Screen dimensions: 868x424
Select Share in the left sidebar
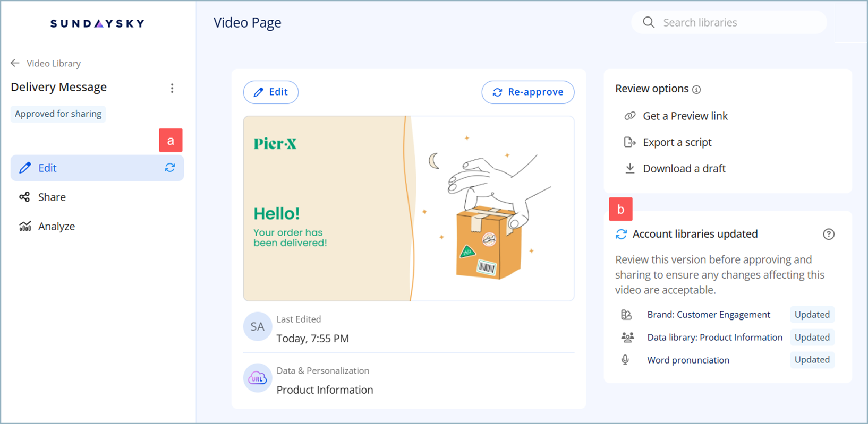(x=52, y=197)
